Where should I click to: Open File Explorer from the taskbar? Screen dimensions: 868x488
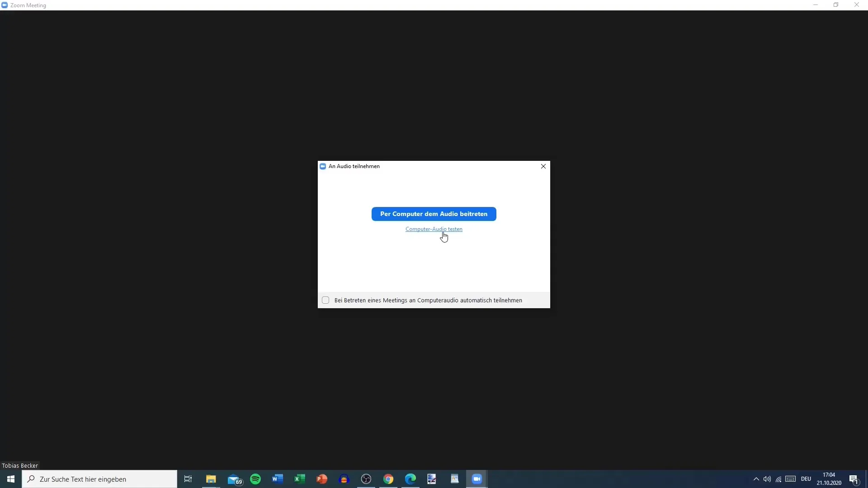pos(211,479)
